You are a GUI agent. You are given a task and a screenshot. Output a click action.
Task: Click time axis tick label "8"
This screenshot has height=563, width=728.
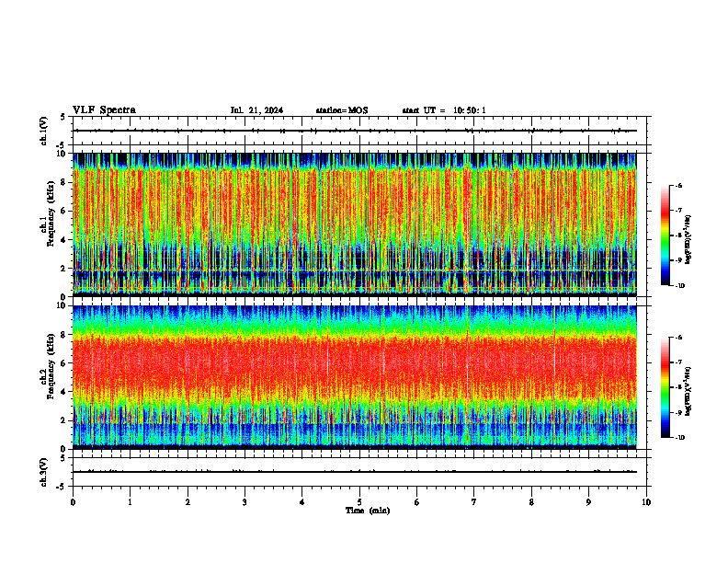tap(531, 502)
